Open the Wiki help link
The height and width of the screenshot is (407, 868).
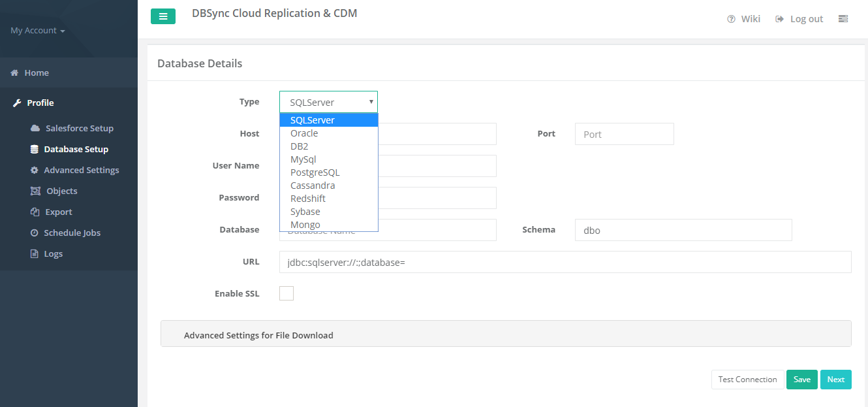click(744, 19)
